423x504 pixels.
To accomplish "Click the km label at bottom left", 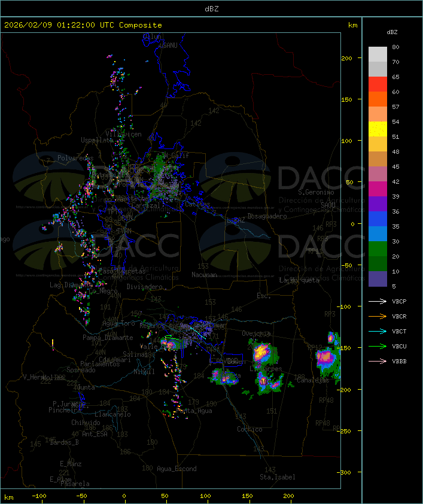I will coord(8,497).
